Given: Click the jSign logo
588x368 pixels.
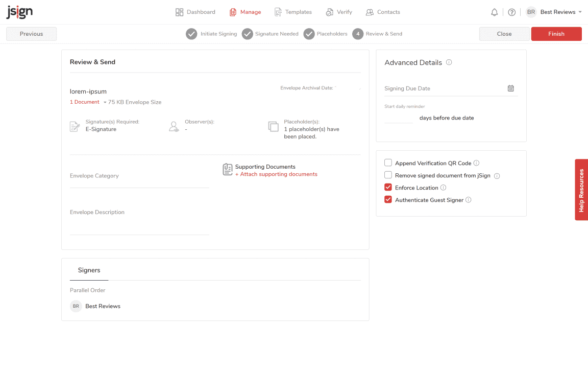Looking at the screenshot, I should tap(19, 12).
